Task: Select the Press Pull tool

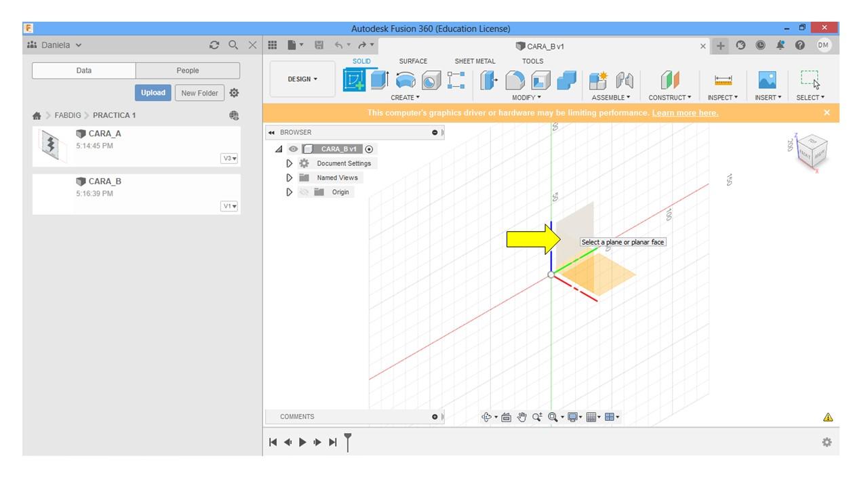Action: [488, 80]
